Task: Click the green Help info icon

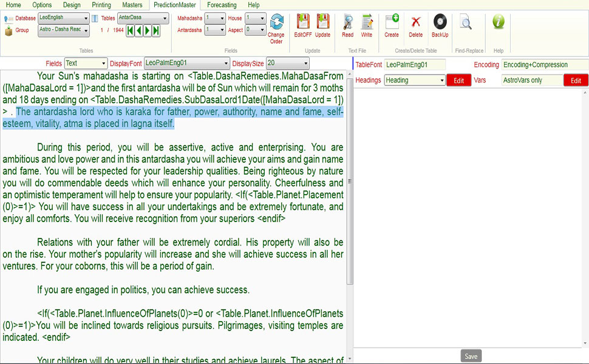Action: click(499, 21)
